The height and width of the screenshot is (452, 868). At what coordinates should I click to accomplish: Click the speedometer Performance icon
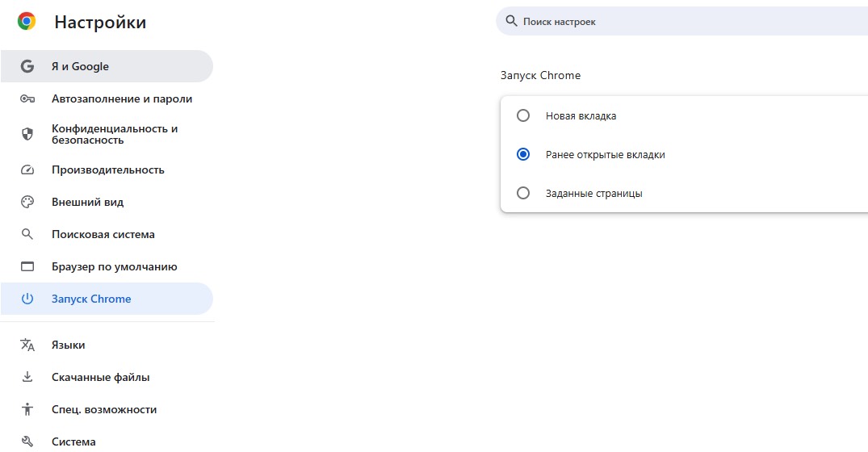(x=27, y=170)
